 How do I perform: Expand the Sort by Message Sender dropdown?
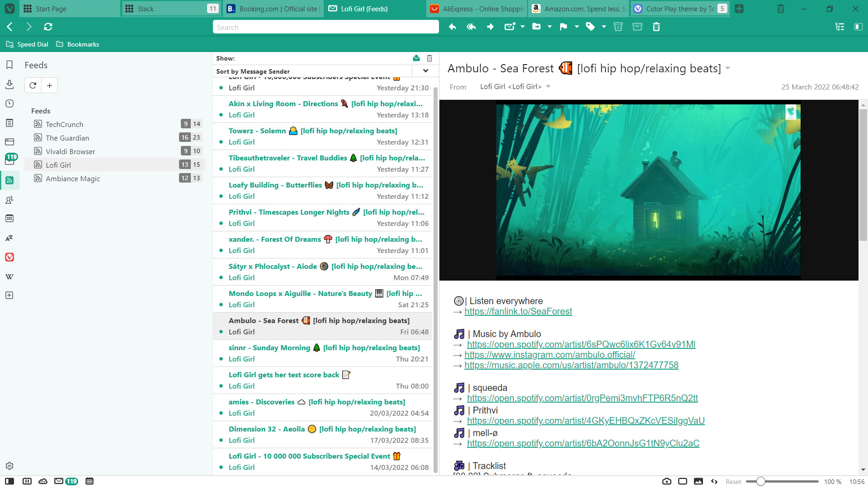point(425,71)
